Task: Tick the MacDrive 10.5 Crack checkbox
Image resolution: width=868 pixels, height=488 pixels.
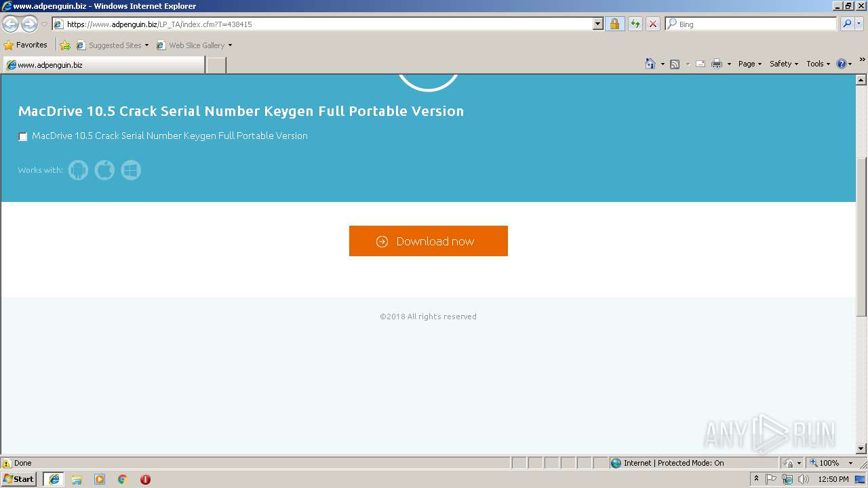Action: (x=23, y=136)
